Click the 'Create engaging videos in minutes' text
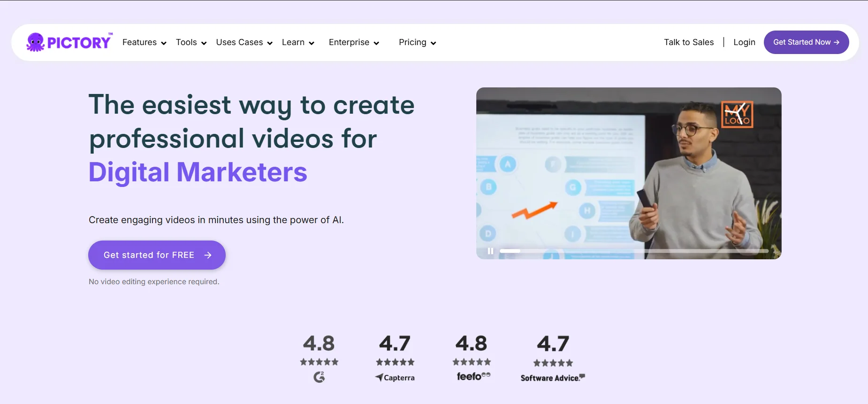The height and width of the screenshot is (404, 868). (216, 220)
